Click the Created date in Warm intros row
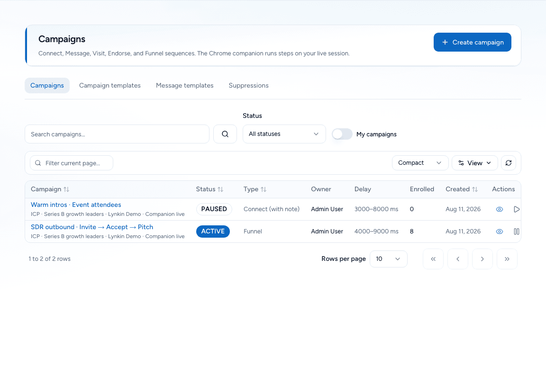 [463, 209]
